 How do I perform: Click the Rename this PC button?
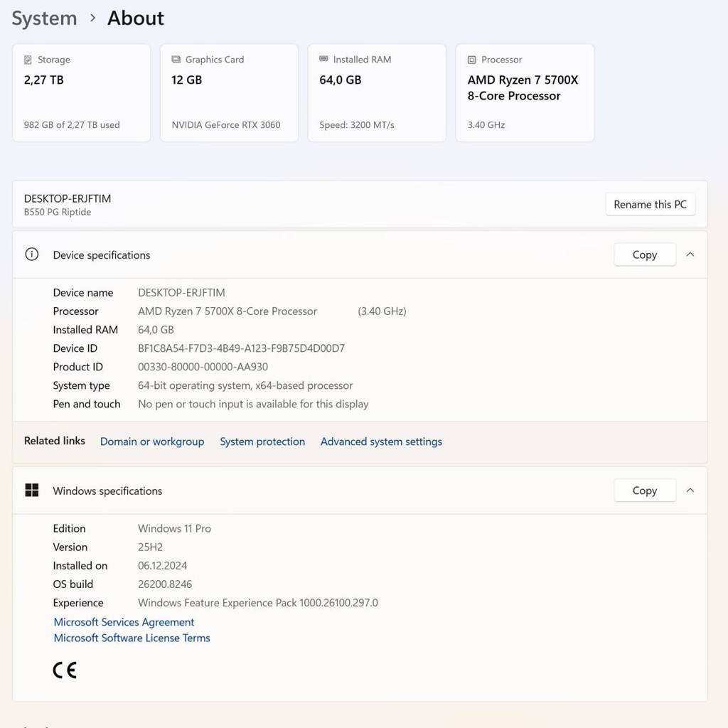650,204
